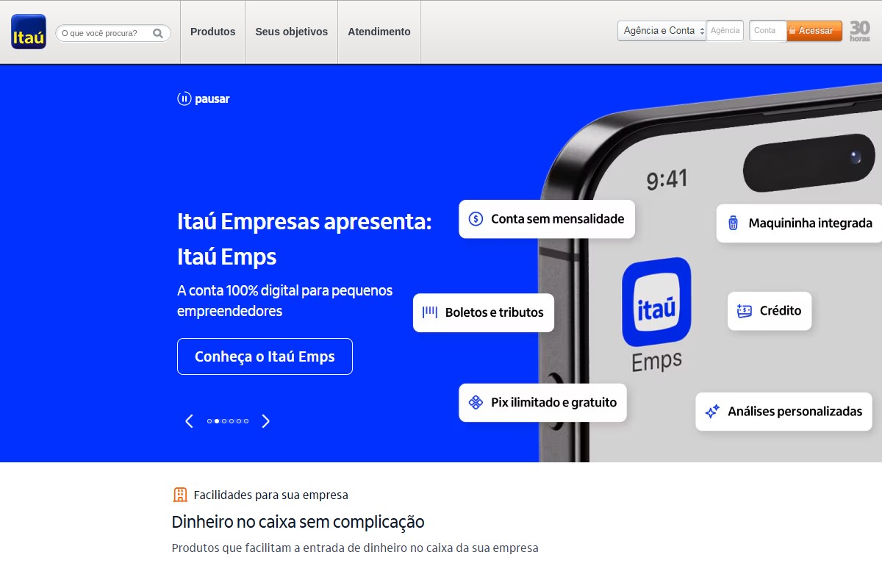Click the 30 horas logo

click(x=860, y=31)
